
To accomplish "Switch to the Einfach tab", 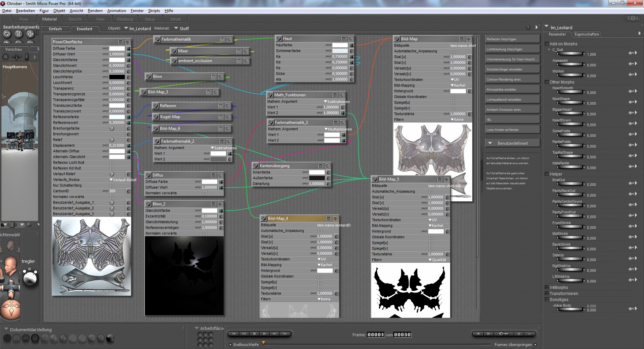I will click(55, 29).
